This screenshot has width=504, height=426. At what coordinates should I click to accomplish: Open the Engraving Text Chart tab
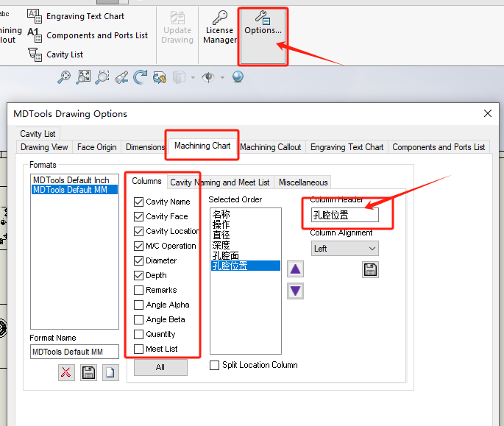coord(347,147)
